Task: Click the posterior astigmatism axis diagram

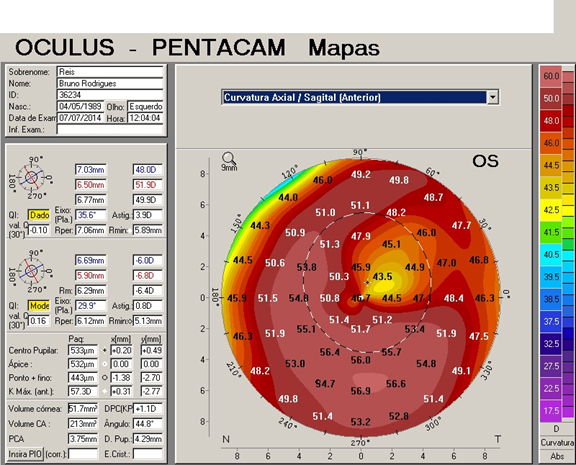Action: click(32, 271)
